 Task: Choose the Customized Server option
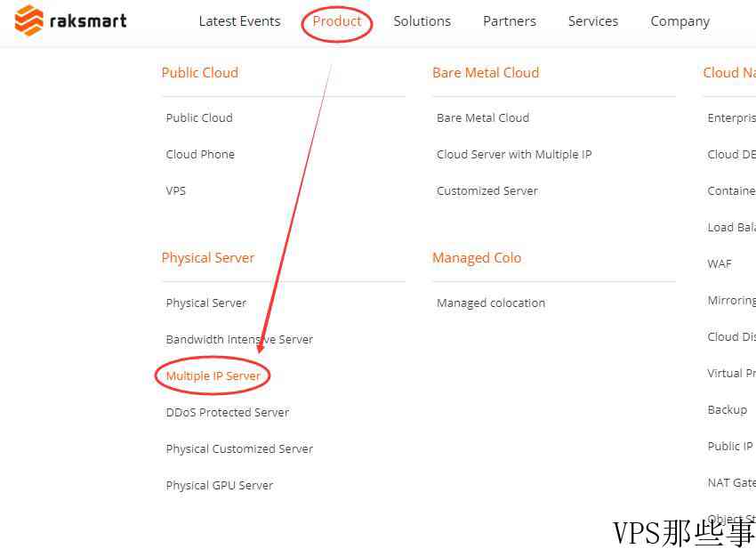pyautogui.click(x=487, y=190)
